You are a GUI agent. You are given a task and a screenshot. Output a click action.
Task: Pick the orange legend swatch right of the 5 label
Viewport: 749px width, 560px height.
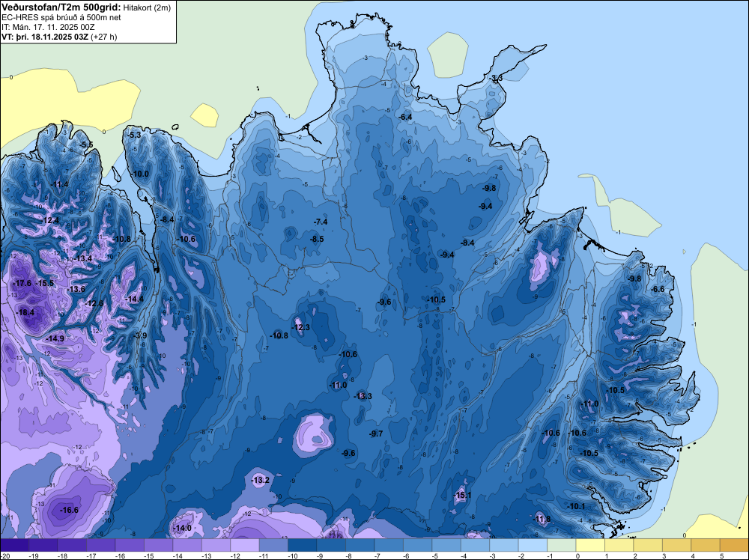pos(735,545)
